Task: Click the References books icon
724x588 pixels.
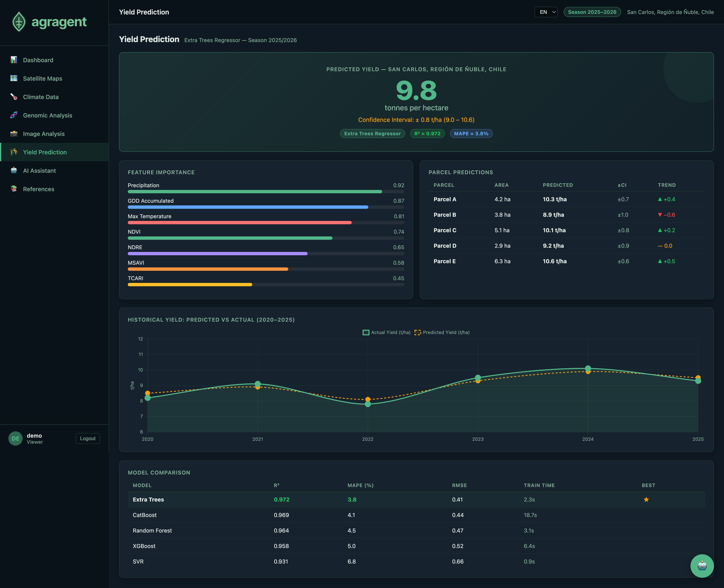Action: 14,189
